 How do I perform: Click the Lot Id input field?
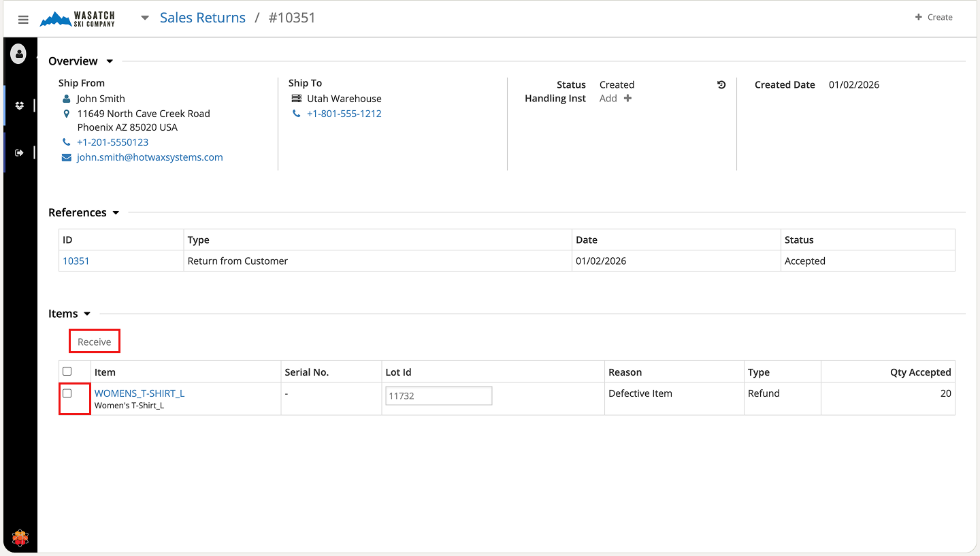(x=438, y=395)
